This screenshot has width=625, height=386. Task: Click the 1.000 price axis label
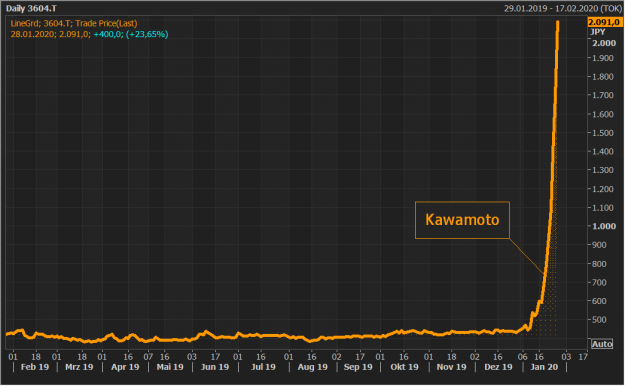604,226
